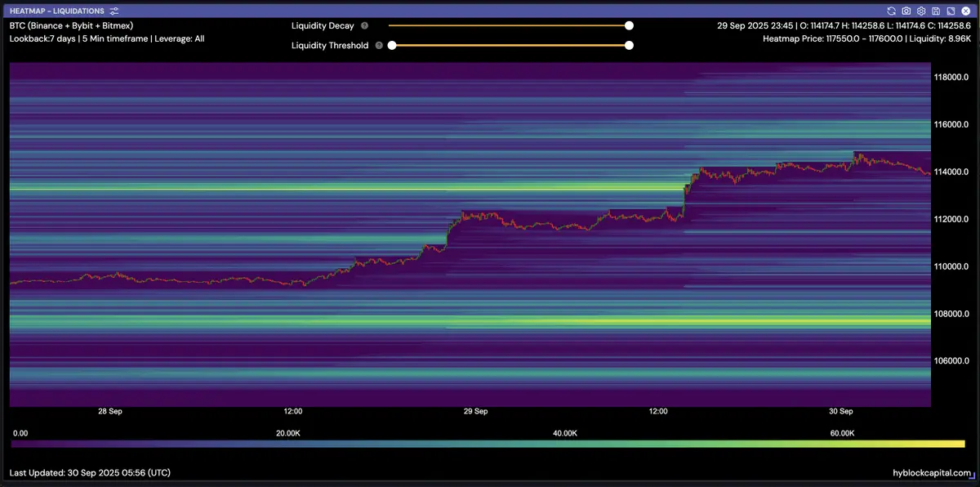Screen dimensions: 980x487
Task: Click the liquidity color scale bar
Action: point(488,444)
